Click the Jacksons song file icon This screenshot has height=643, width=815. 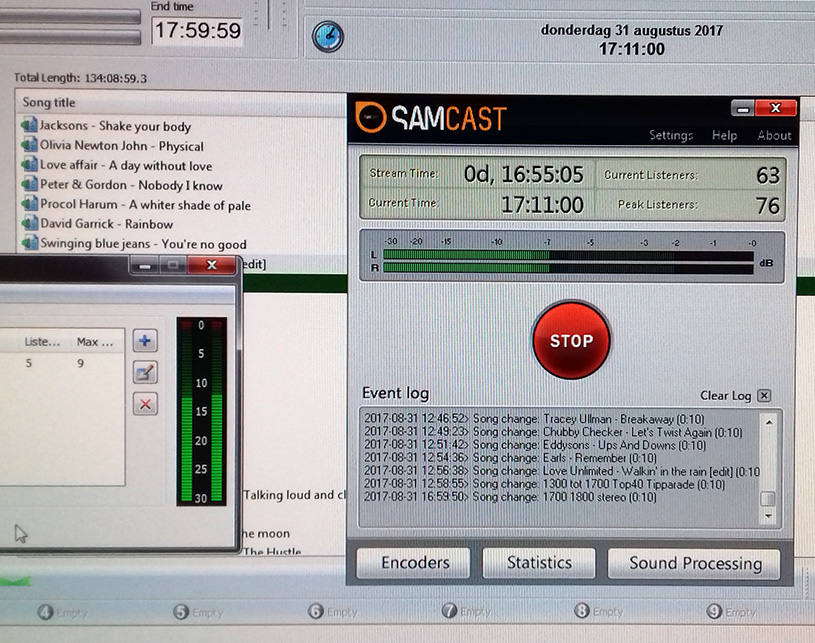coord(29,126)
